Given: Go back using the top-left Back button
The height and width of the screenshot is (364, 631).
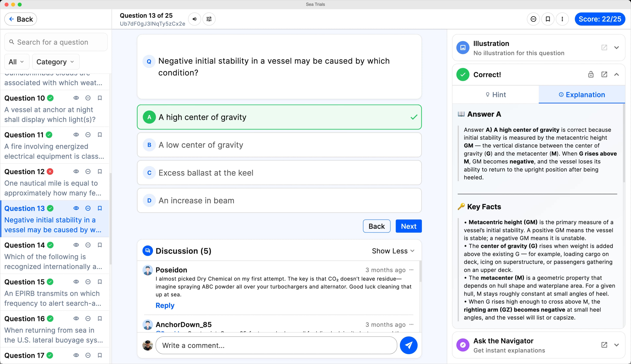Looking at the screenshot, I should pos(21,19).
